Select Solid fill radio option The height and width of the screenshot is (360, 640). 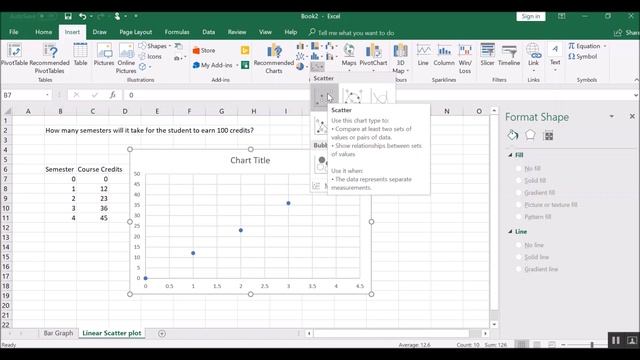[x=519, y=180]
